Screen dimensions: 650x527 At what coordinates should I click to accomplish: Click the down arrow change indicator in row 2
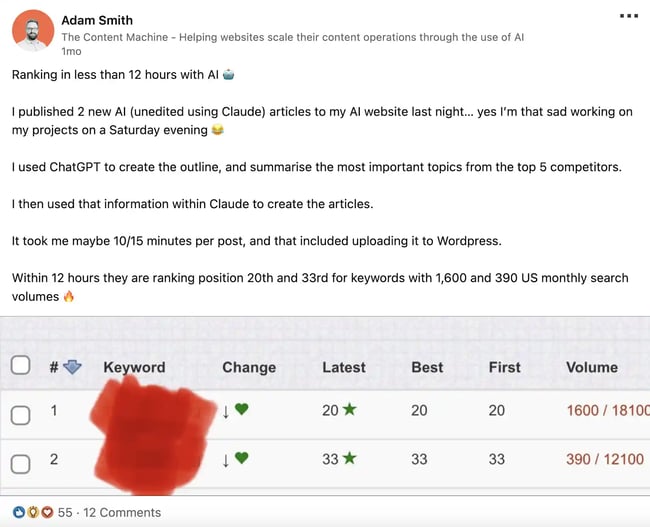226,460
